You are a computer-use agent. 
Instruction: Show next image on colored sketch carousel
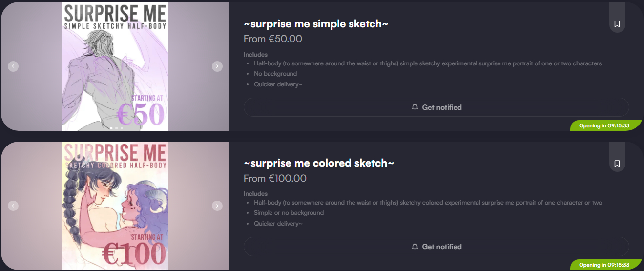pos(217,206)
